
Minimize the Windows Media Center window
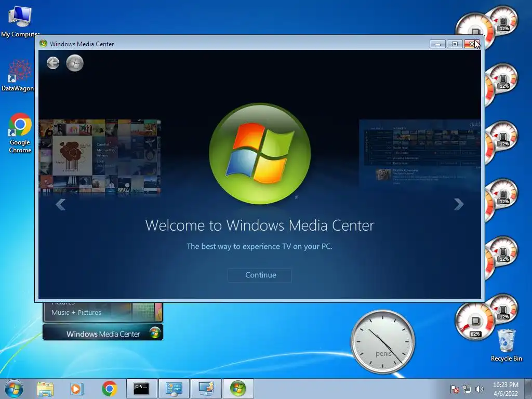(437, 44)
